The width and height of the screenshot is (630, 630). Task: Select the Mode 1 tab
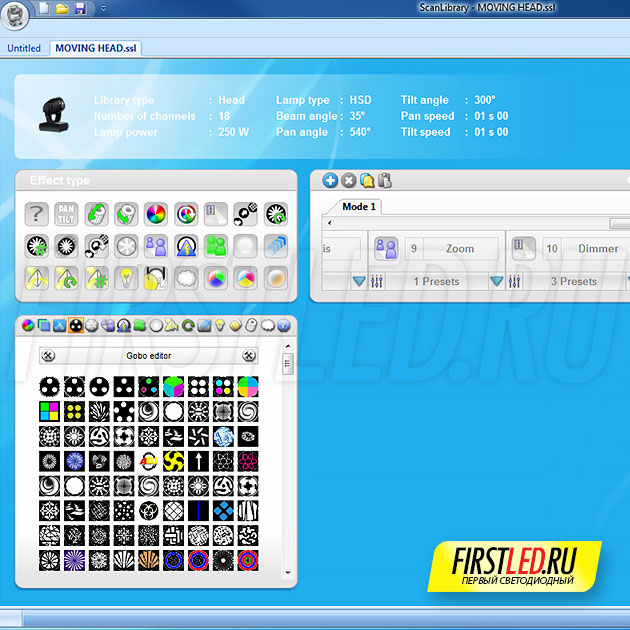359,206
